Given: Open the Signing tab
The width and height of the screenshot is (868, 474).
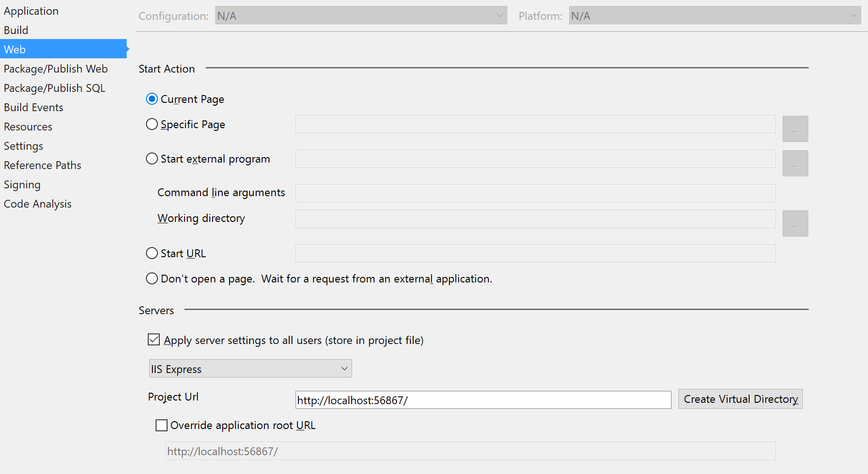Looking at the screenshot, I should pos(22,185).
